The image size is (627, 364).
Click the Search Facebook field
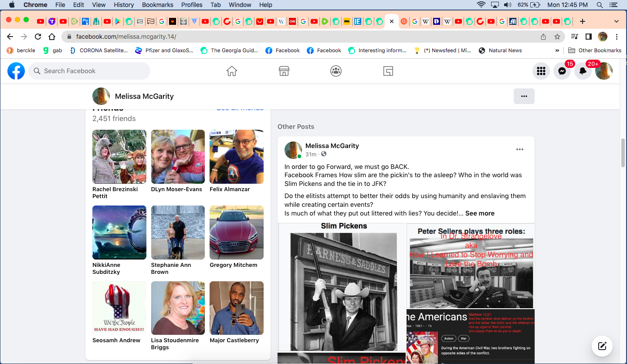[89, 71]
